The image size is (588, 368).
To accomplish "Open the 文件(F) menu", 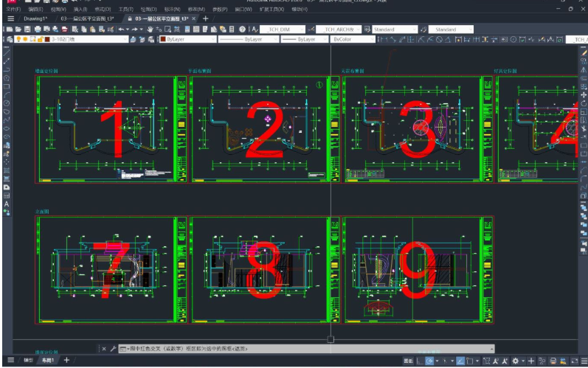I will coord(13,9).
